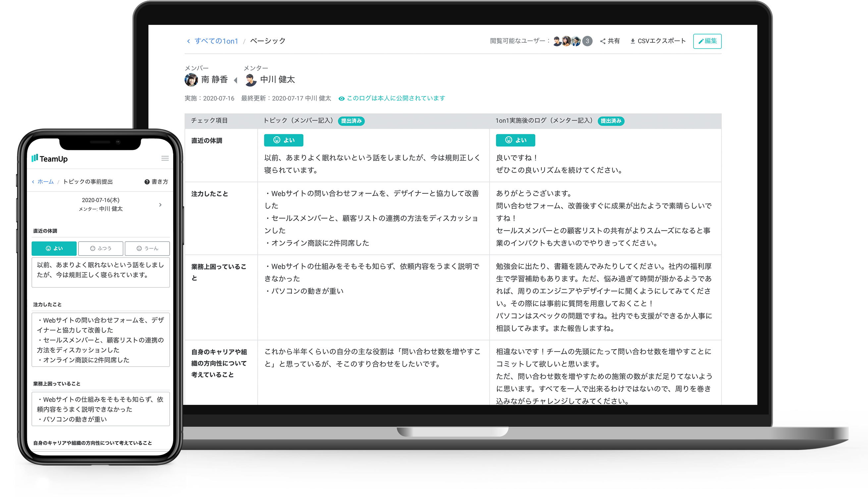Click the arrow between 南 静香 and 中川 健太
This screenshot has width=868, height=497.
point(235,81)
